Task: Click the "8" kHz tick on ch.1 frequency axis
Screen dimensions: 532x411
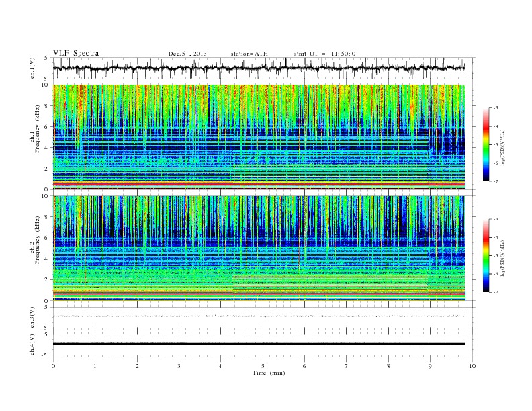Action: click(x=46, y=106)
